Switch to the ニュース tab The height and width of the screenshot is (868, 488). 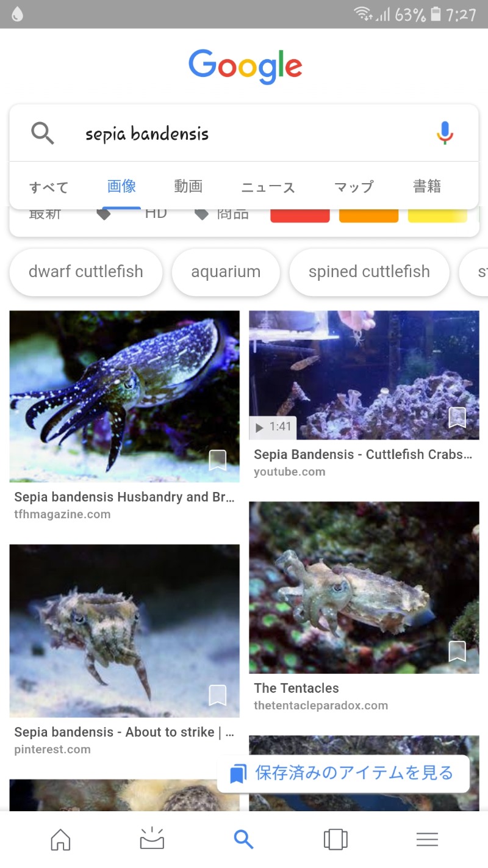(268, 187)
